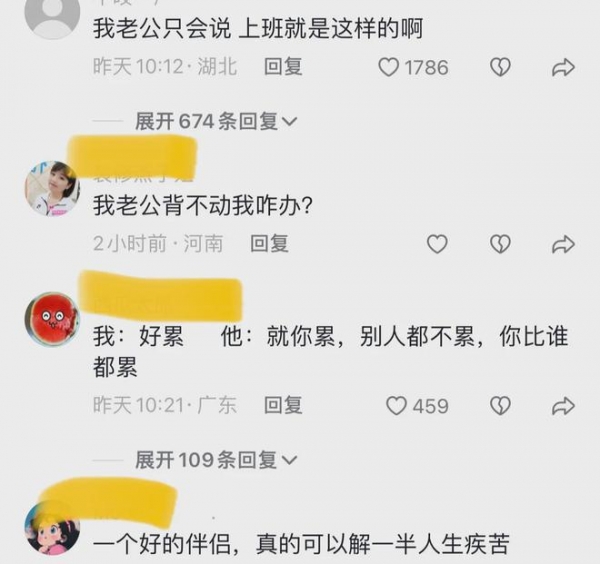Expand 展开674条回复 replies

pyautogui.click(x=216, y=122)
